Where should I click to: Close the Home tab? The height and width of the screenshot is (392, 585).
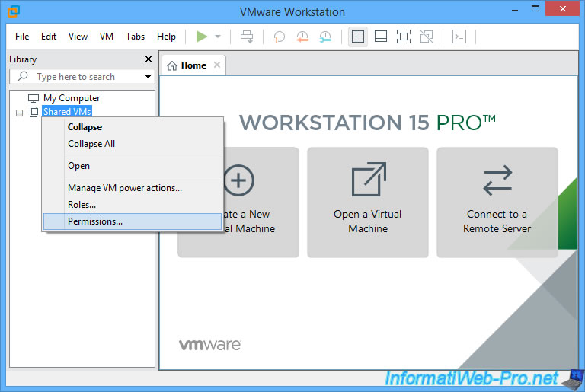click(217, 65)
